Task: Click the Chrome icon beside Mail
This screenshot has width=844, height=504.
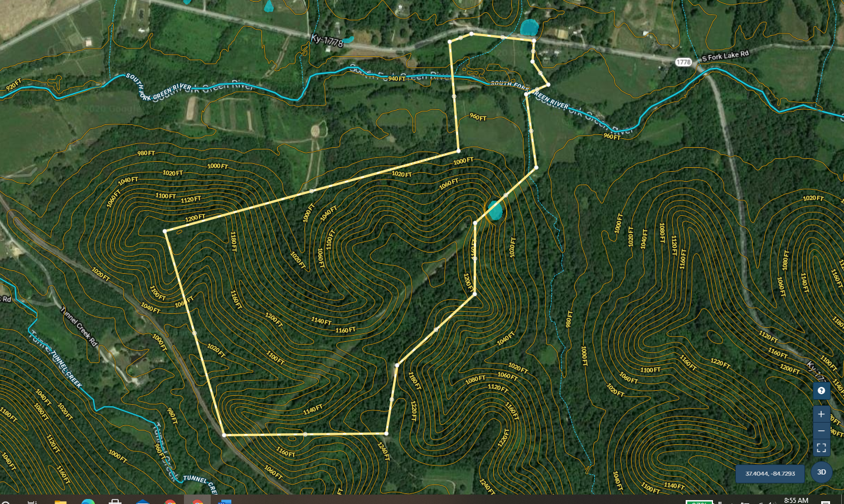Action: (x=170, y=501)
